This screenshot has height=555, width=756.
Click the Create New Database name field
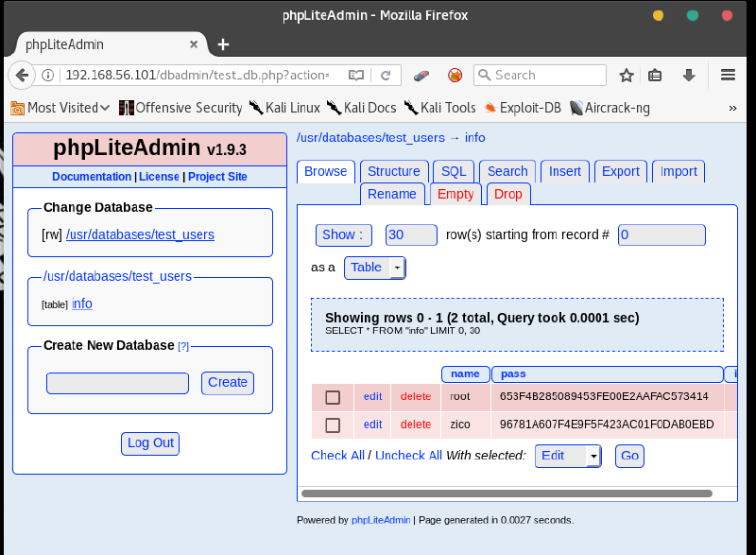(117, 383)
